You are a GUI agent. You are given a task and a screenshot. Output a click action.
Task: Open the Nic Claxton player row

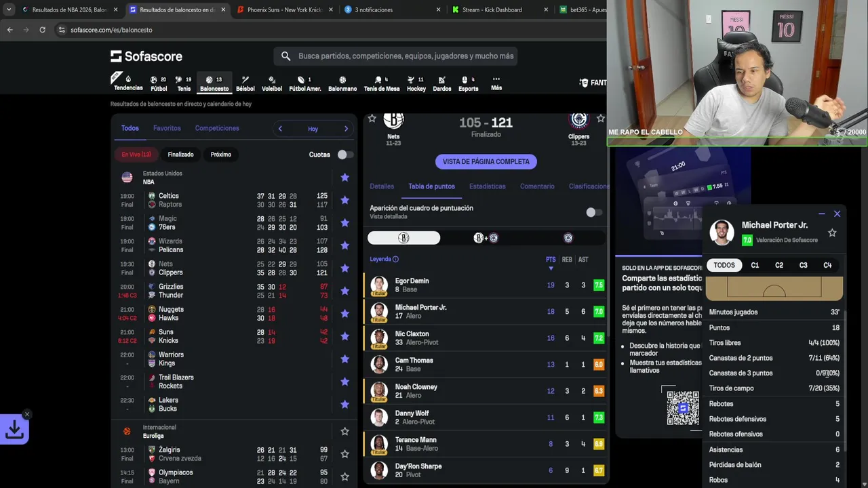486,338
